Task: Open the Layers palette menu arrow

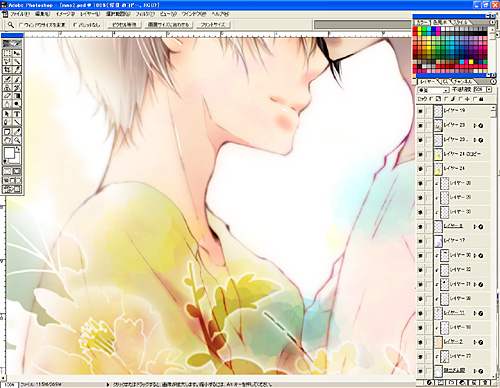Action: pos(493,82)
